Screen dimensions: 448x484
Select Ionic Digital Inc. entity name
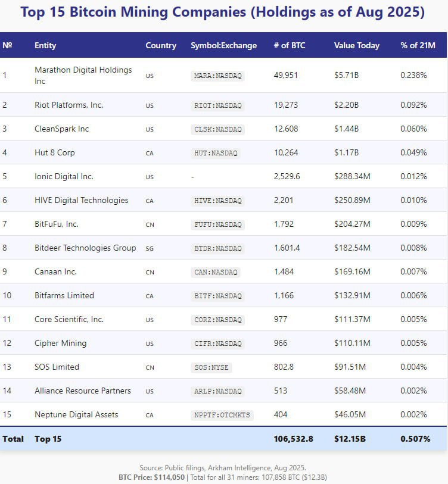[x=64, y=176]
